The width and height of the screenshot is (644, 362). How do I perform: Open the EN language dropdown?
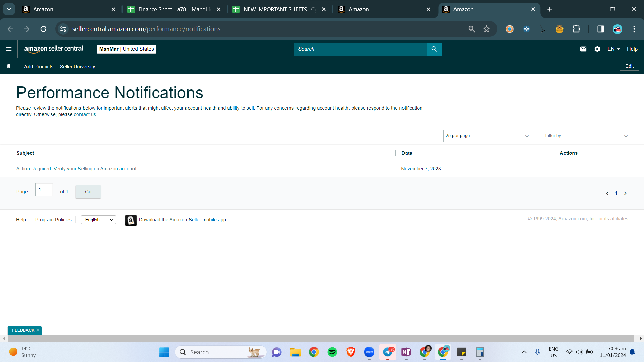[x=613, y=49]
